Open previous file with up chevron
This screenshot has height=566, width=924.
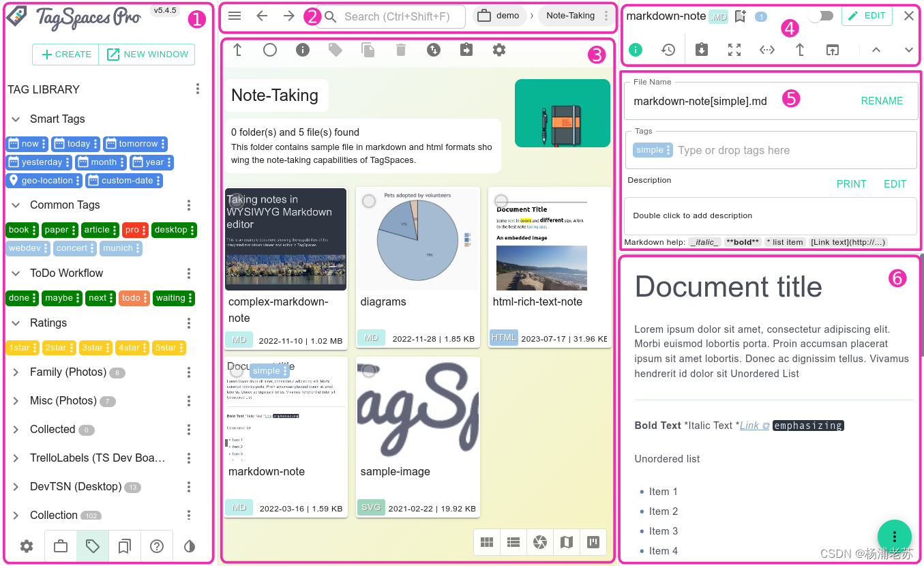pos(876,50)
